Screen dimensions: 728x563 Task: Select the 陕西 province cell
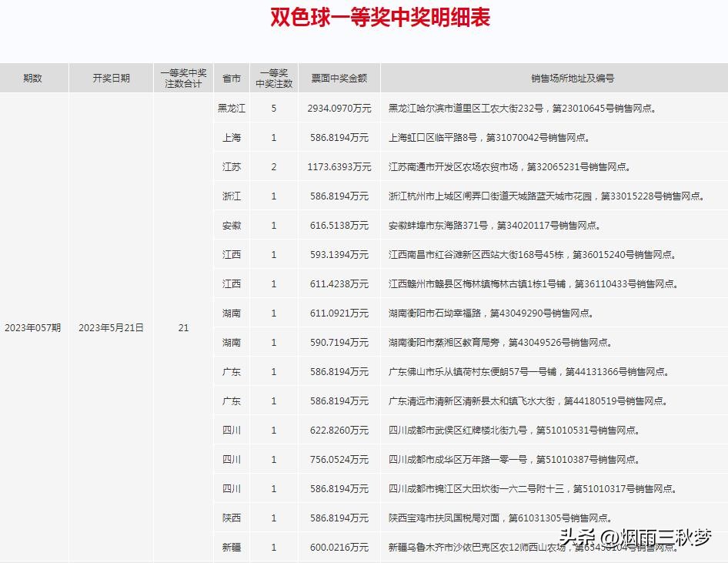point(232,518)
